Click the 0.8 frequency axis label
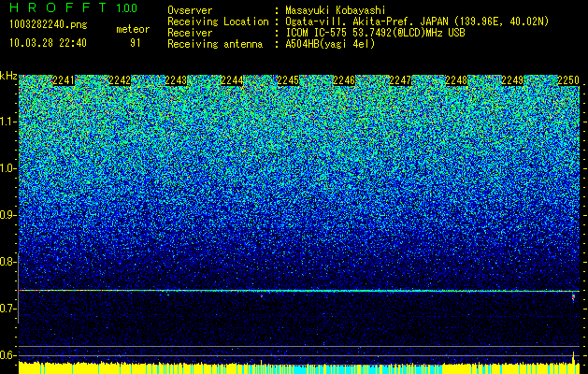Image resolution: width=588 pixels, height=374 pixels. pos(7,262)
